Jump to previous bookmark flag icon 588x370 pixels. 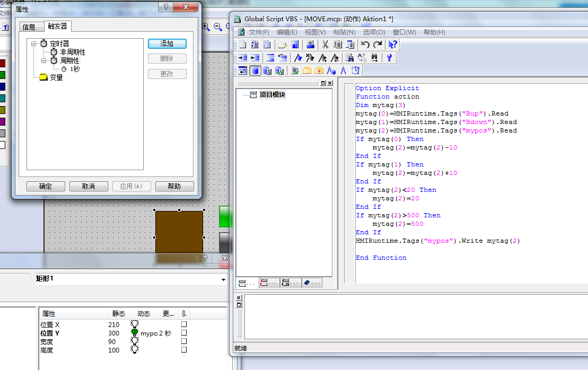[x=335, y=58]
